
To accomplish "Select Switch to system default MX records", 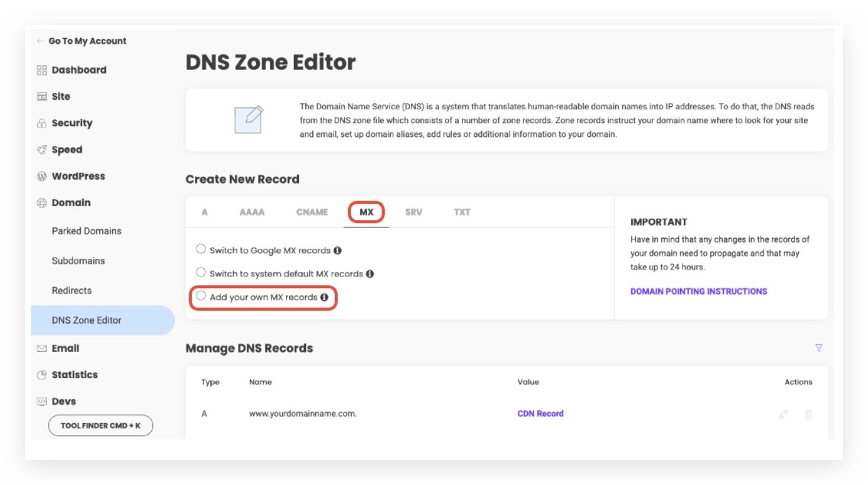I will point(201,272).
